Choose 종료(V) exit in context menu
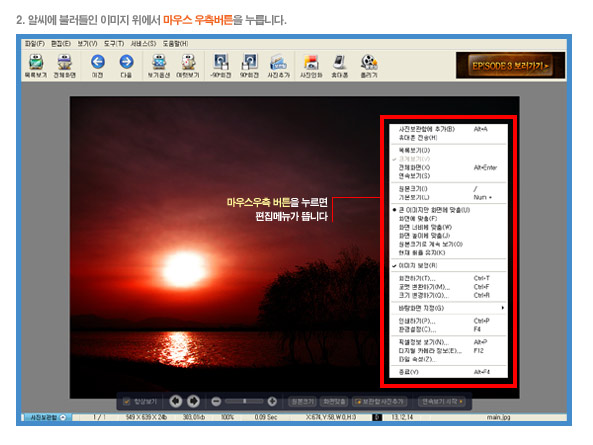The image size is (593, 445). click(x=448, y=372)
